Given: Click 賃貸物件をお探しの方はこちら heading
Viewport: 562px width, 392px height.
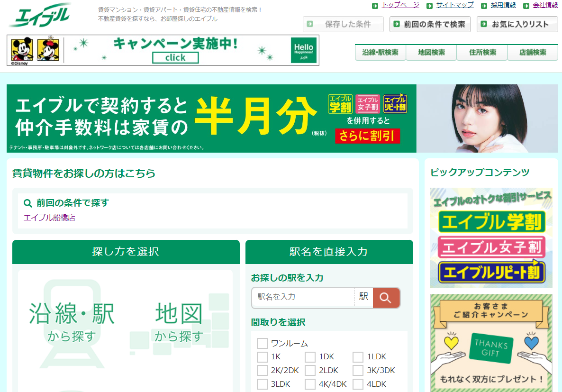Looking at the screenshot, I should [84, 173].
